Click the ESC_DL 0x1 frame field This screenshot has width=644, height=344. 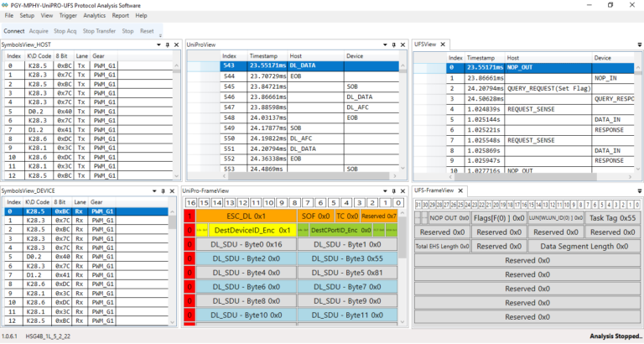(x=246, y=216)
